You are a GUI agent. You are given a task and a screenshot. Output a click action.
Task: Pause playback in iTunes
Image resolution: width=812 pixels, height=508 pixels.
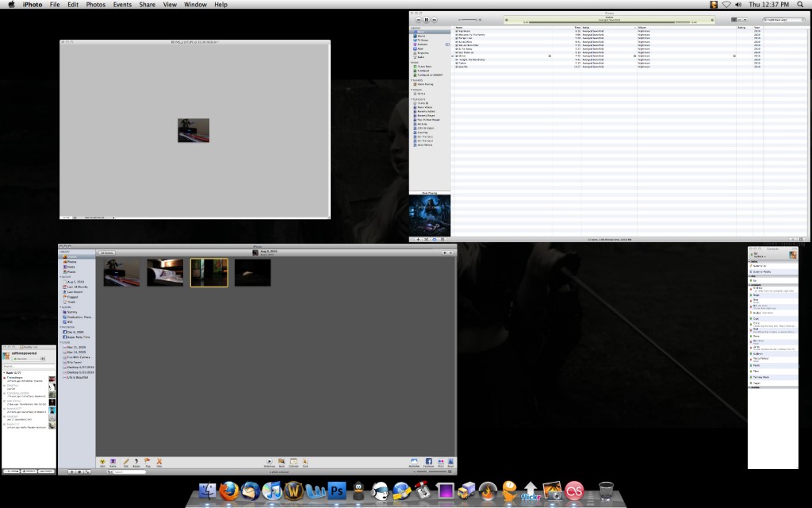[427, 20]
